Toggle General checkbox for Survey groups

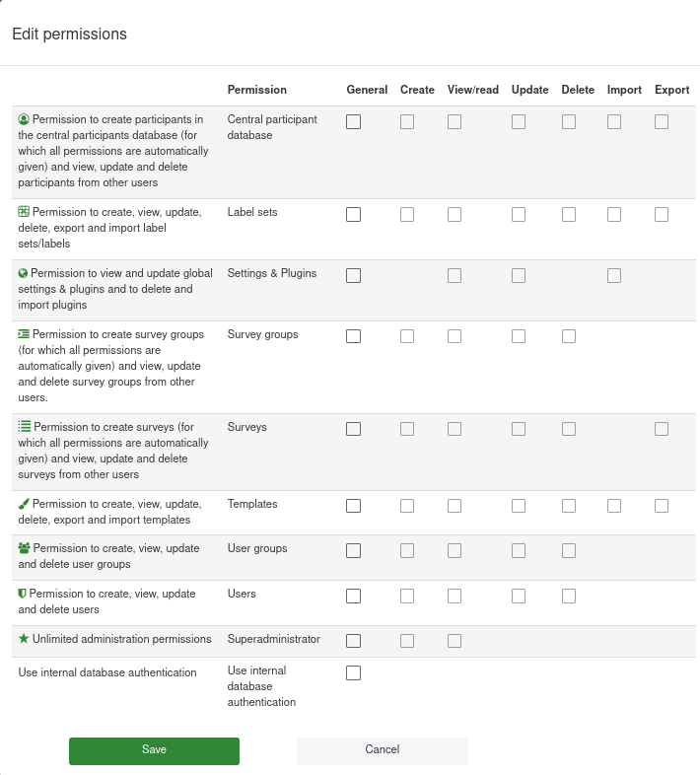[x=354, y=337]
